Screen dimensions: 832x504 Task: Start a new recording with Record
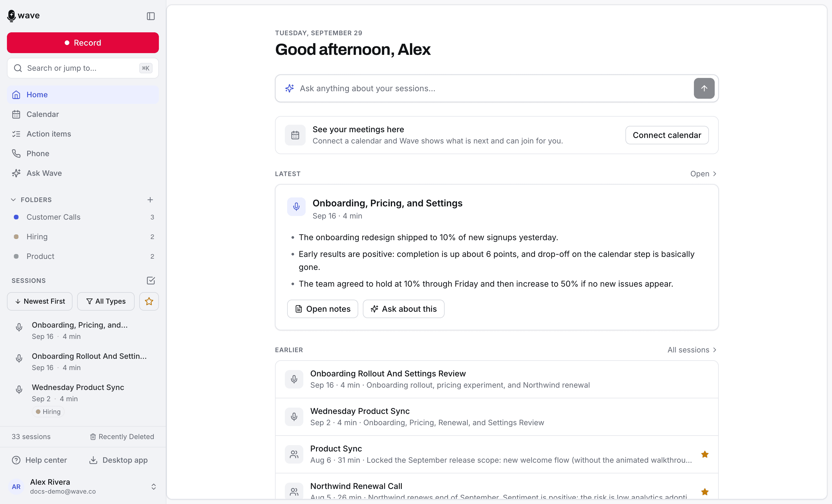tap(83, 43)
